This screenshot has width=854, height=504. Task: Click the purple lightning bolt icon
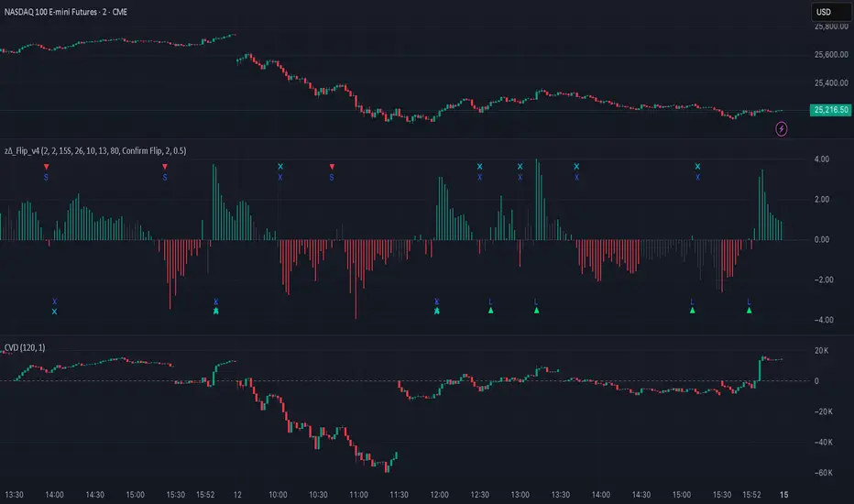(x=781, y=129)
